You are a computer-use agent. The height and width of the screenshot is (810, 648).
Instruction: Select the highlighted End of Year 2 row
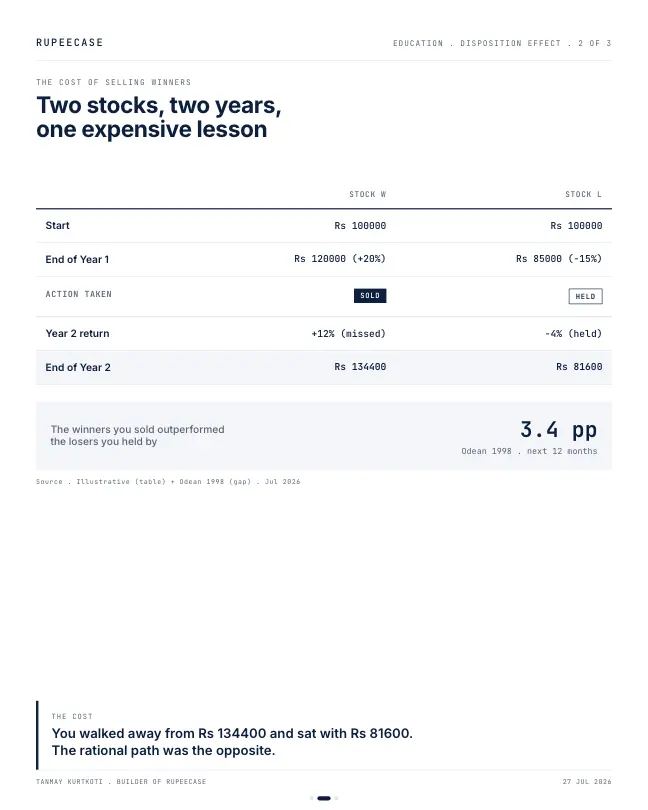324,367
